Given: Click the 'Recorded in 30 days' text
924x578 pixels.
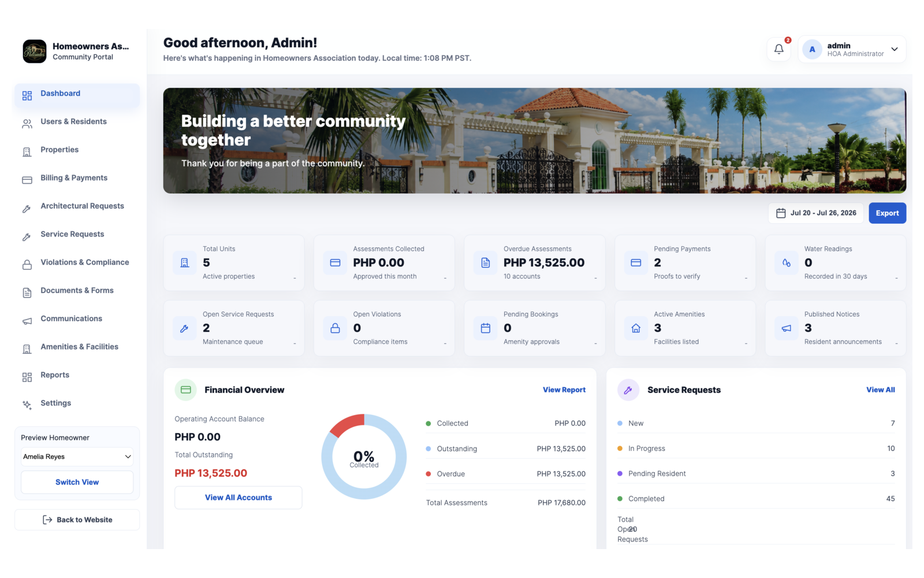Looking at the screenshot, I should [836, 277].
